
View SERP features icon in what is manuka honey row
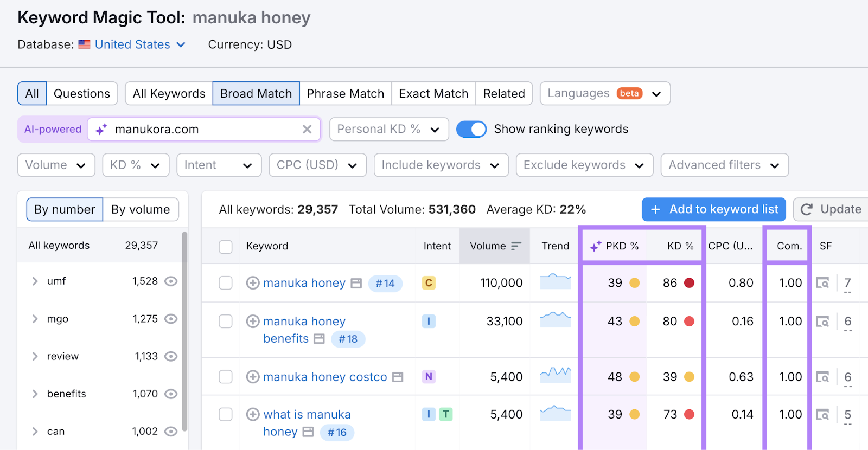(x=822, y=415)
